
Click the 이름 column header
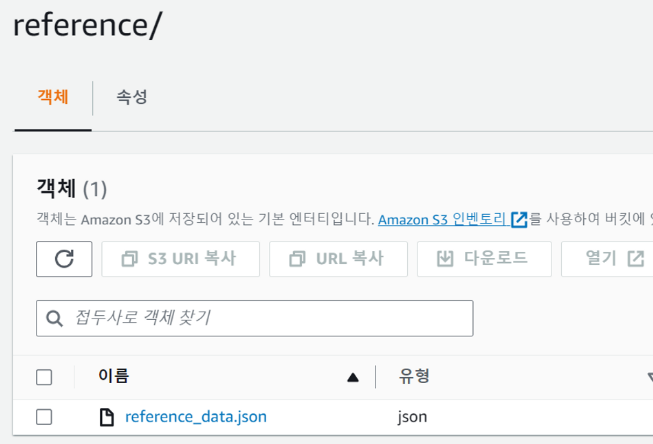pyautogui.click(x=114, y=376)
